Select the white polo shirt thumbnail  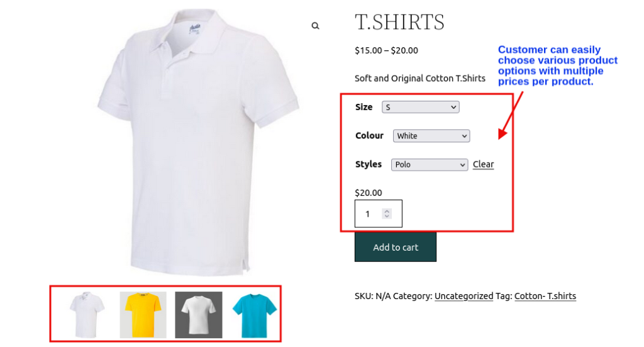87,314
